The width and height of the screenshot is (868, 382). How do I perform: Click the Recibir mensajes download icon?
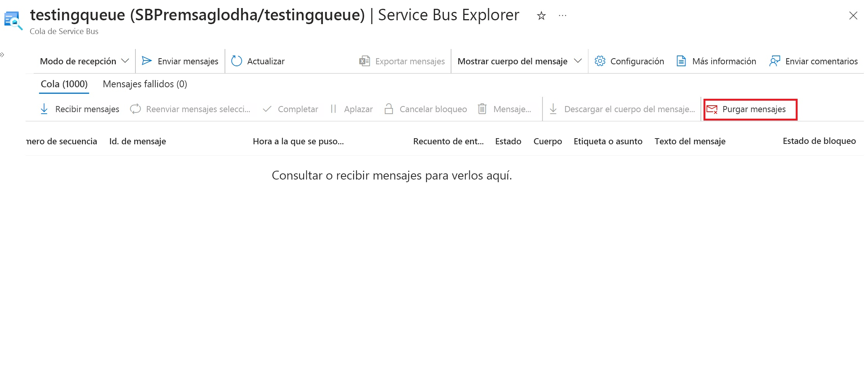pyautogui.click(x=44, y=109)
